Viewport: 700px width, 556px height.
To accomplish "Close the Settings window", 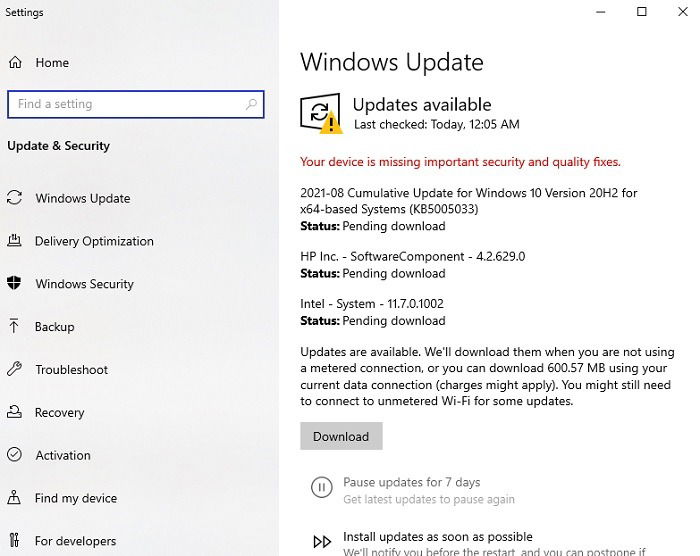I will 683,12.
